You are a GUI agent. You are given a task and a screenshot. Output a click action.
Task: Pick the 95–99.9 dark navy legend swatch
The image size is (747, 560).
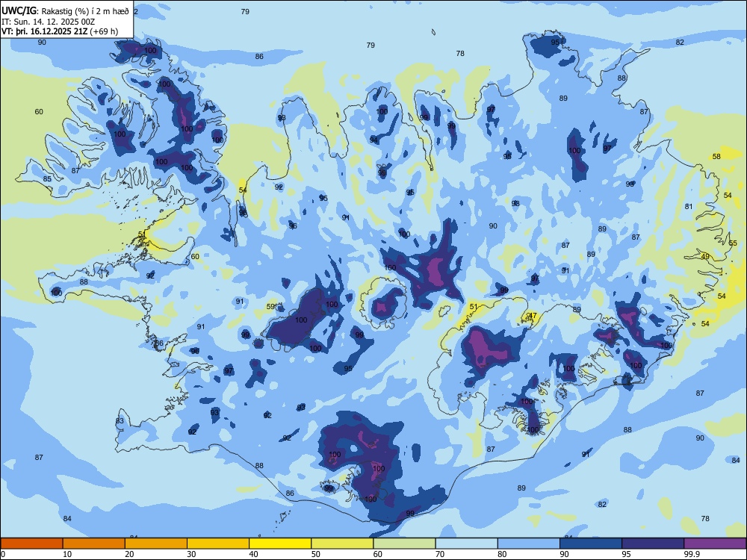click(653, 544)
